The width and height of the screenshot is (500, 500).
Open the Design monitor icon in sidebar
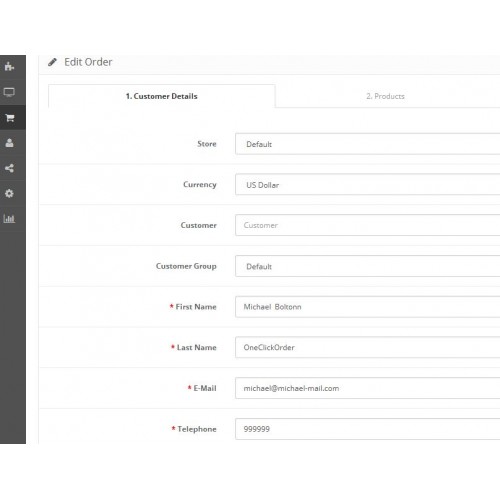pyautogui.click(x=9, y=92)
